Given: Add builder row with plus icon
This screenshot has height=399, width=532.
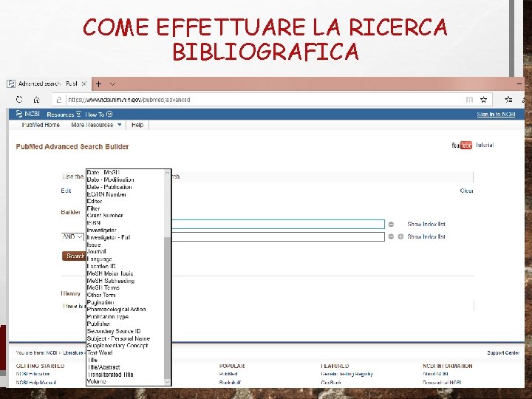Looking at the screenshot, I should pyautogui.click(x=400, y=236).
